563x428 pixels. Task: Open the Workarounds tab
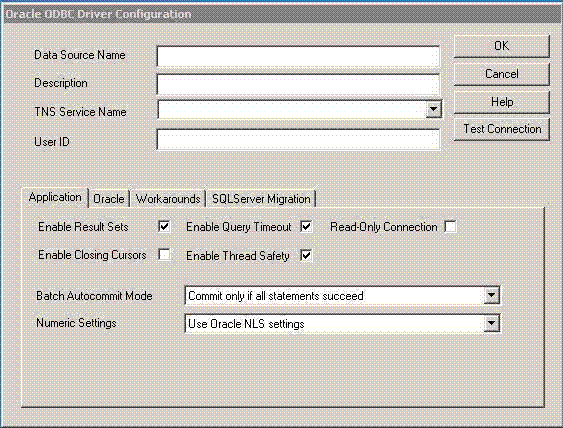click(x=168, y=199)
